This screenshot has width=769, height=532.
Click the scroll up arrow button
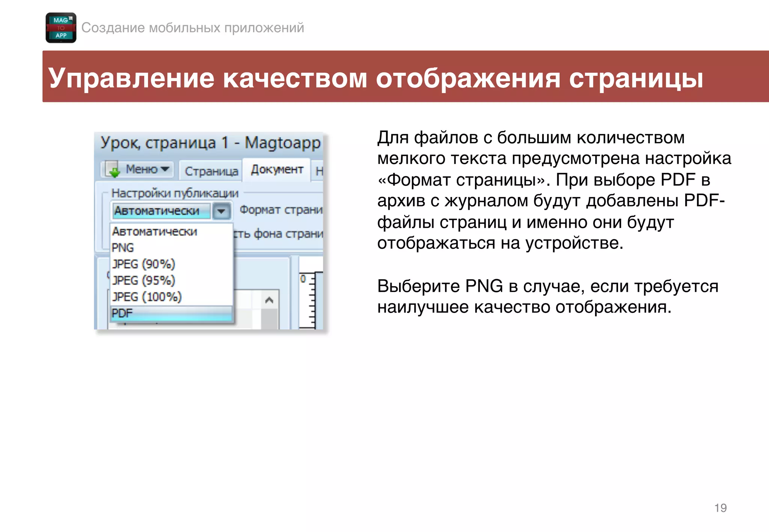click(x=269, y=300)
